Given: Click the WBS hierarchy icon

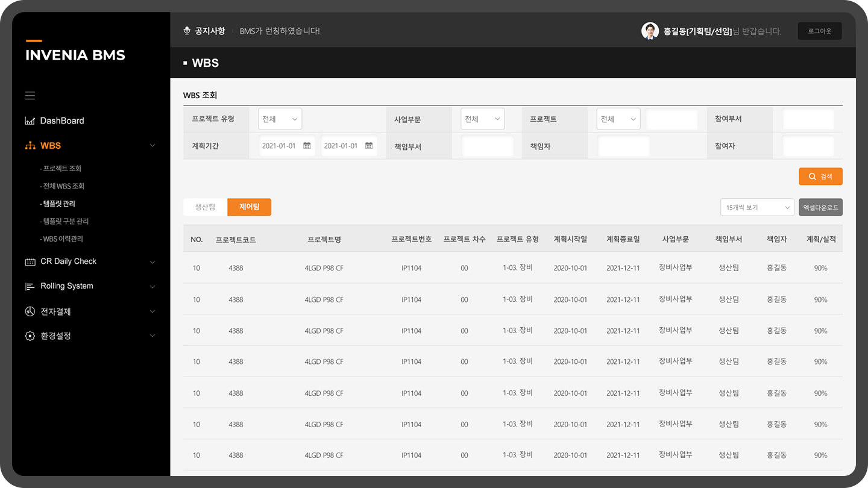Looking at the screenshot, I should [30, 146].
